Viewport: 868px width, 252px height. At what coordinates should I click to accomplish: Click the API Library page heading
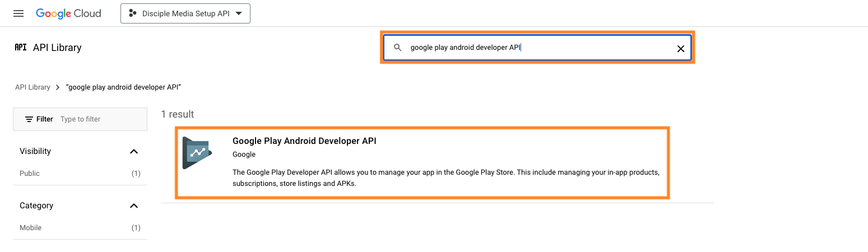57,48
